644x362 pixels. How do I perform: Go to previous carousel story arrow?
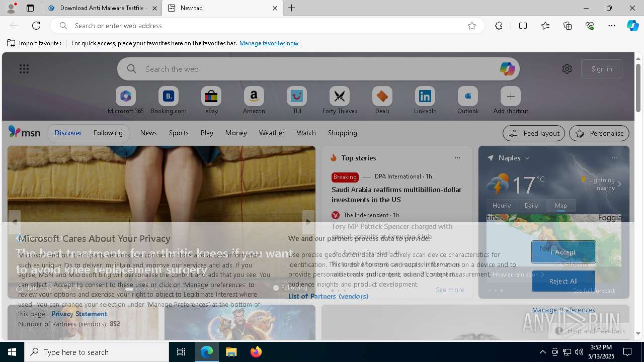click(x=14, y=222)
